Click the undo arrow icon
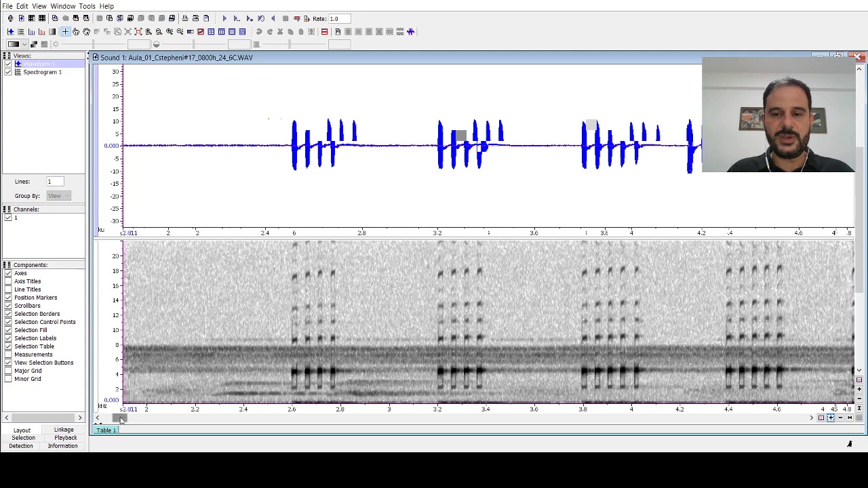 pos(259,32)
